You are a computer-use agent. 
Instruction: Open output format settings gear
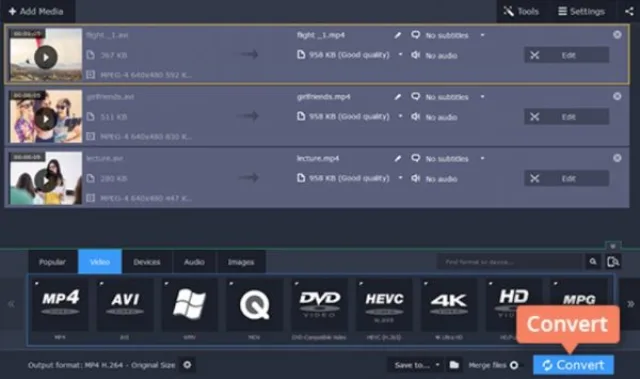click(187, 365)
